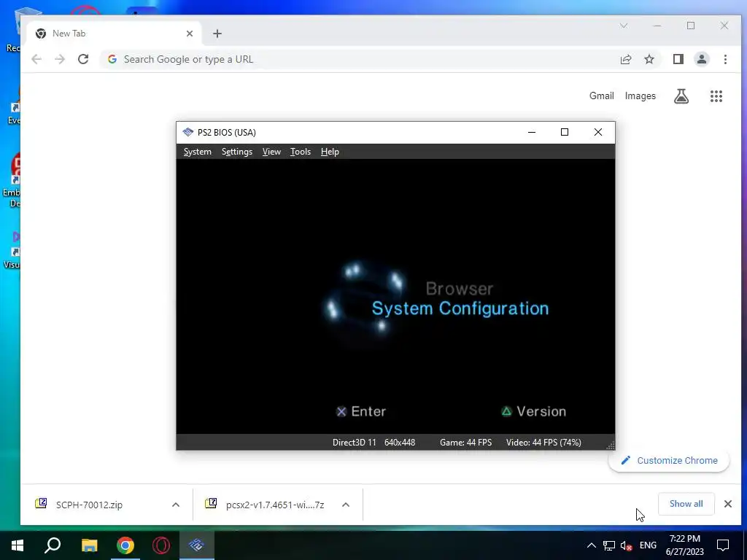Image resolution: width=747 pixels, height=560 pixels.
Task: Open clock showing 7:22 PM
Action: tap(685, 545)
